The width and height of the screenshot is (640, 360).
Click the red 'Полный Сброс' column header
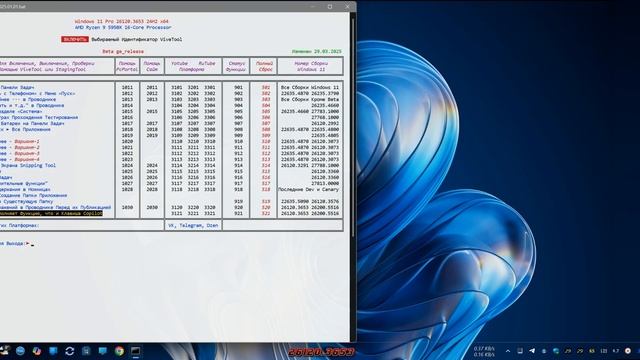[x=264, y=67]
